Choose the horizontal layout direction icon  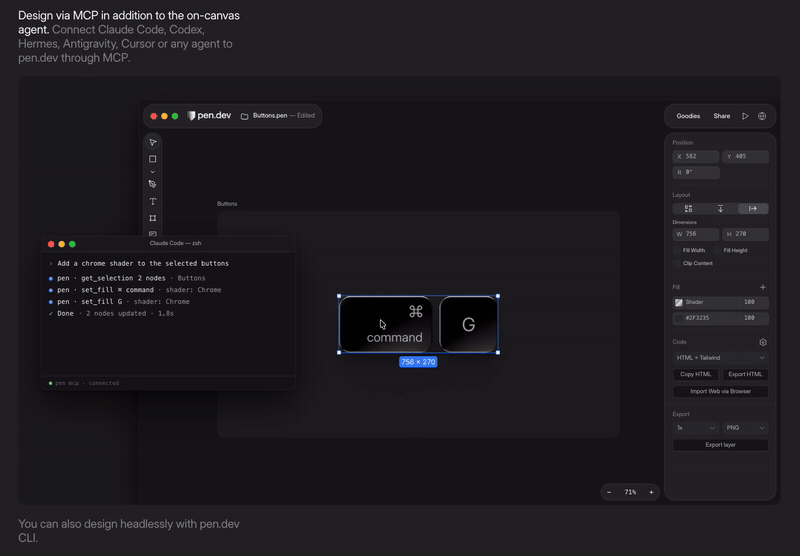(753, 209)
